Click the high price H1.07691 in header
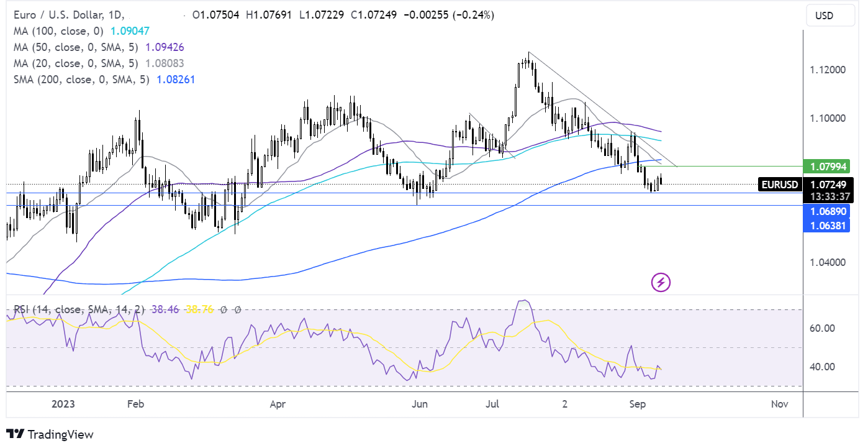The image size is (868, 448). point(269,15)
